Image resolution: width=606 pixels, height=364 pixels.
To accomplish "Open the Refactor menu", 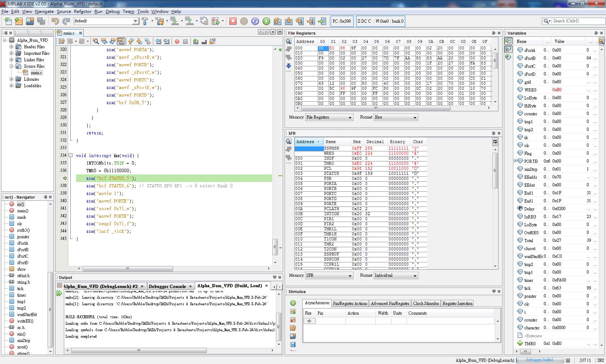I will (83, 12).
